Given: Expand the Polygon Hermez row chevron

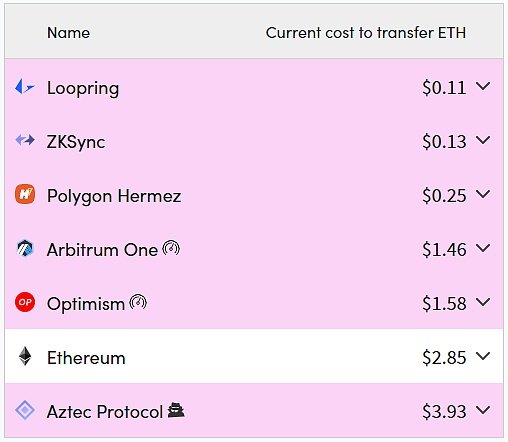Looking at the screenshot, I should [x=483, y=194].
